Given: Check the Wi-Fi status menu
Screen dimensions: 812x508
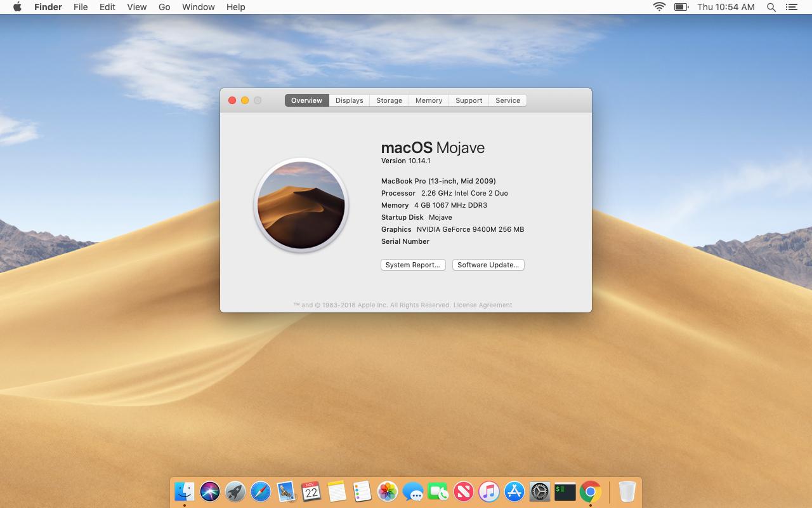Looking at the screenshot, I should pos(659,7).
